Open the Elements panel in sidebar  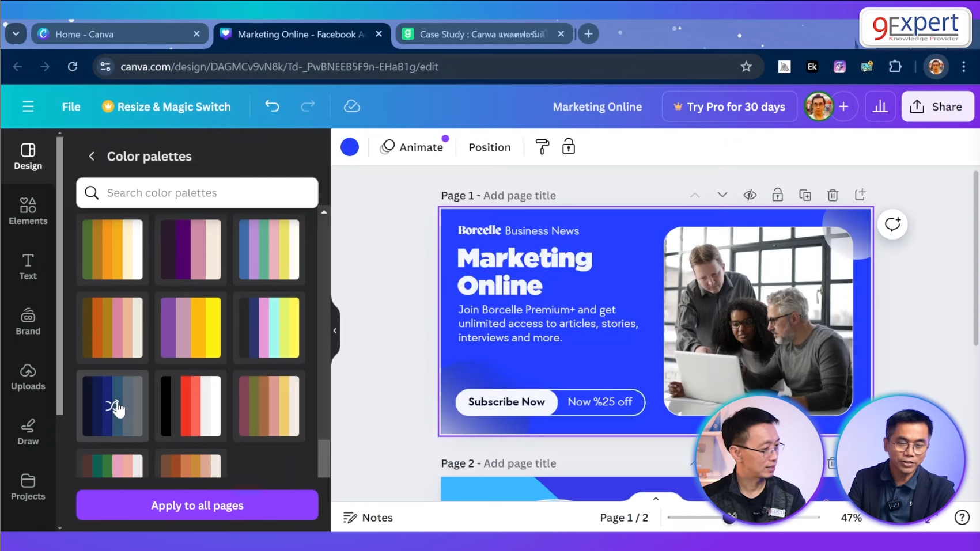click(28, 211)
